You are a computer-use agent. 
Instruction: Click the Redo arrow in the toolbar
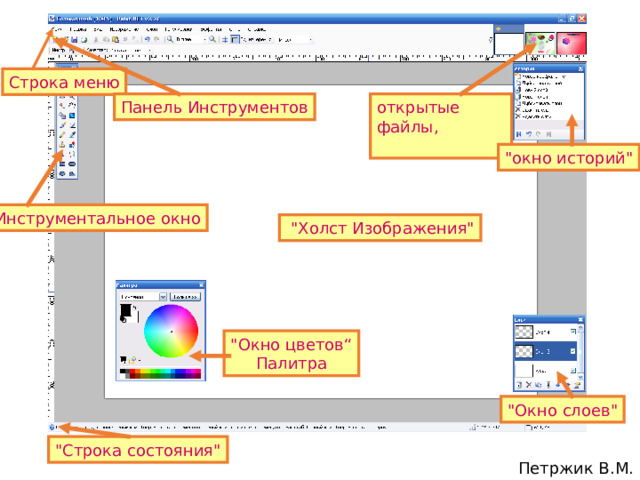pos(156,40)
